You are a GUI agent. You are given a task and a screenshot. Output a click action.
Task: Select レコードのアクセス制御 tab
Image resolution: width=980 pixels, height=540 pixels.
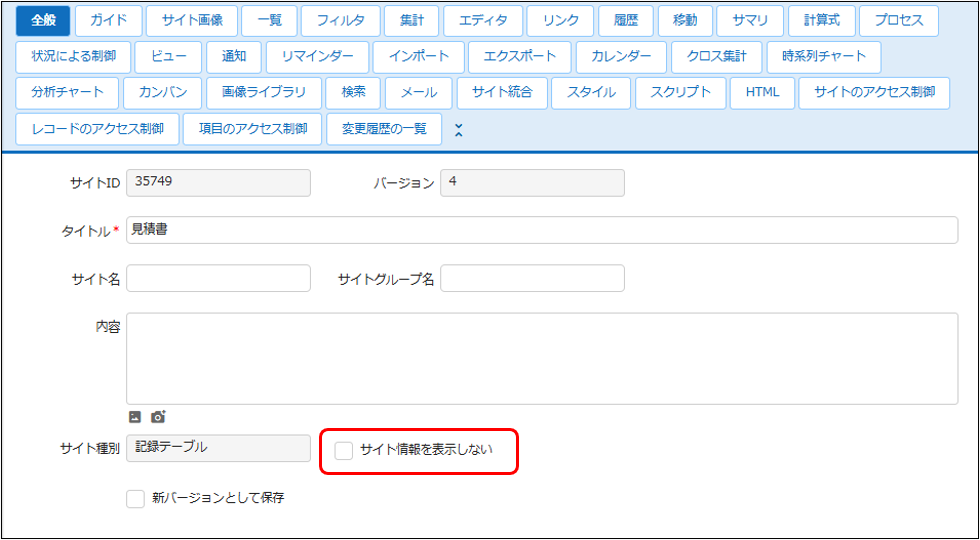[97, 129]
